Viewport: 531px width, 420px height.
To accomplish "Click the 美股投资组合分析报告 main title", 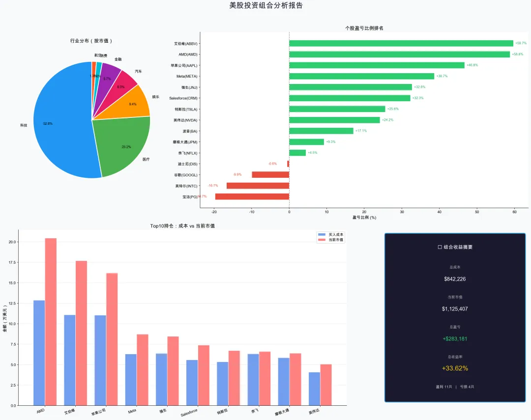I will click(266, 5).
